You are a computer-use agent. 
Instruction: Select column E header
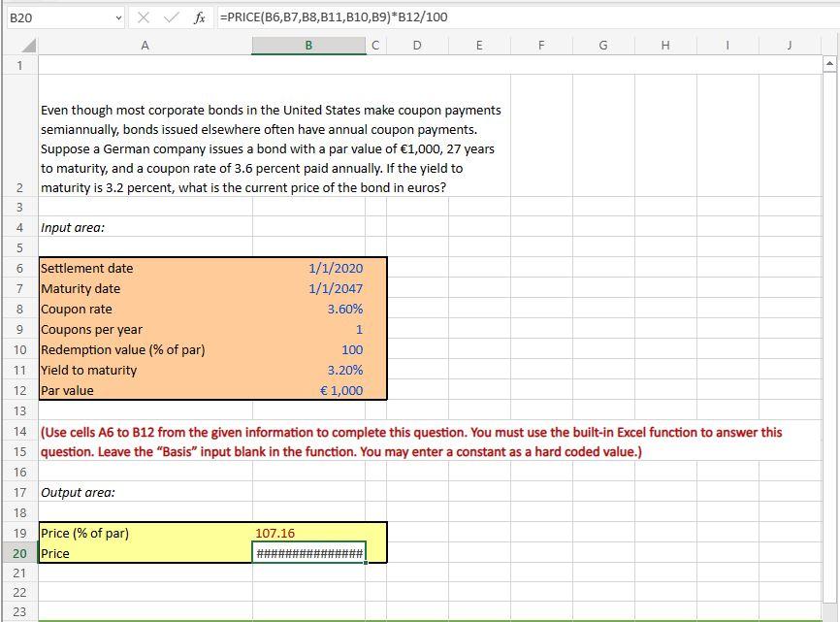(479, 46)
